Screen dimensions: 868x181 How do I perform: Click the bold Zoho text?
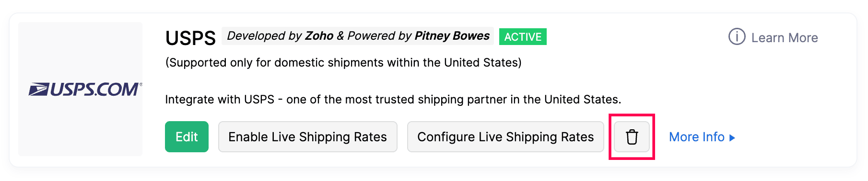(319, 36)
